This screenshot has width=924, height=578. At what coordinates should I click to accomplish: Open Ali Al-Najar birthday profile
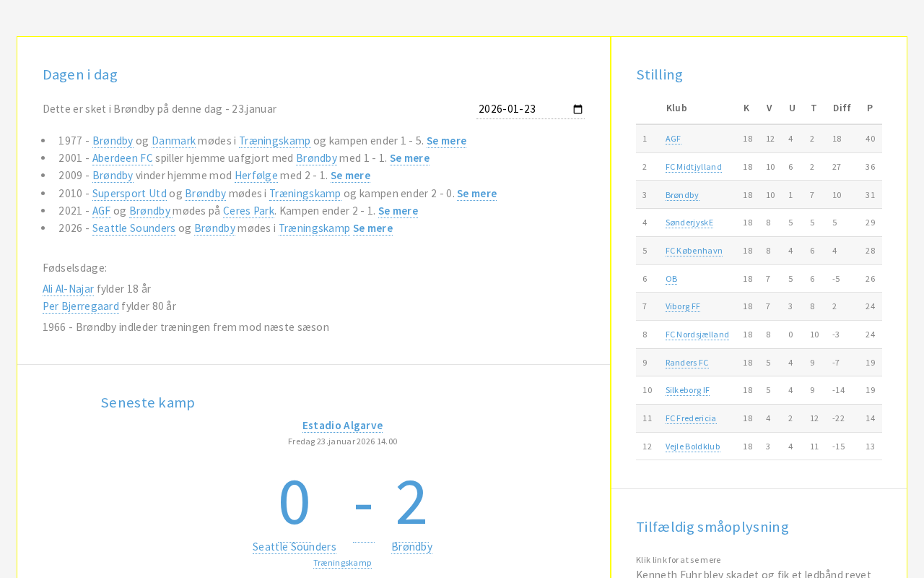68,289
